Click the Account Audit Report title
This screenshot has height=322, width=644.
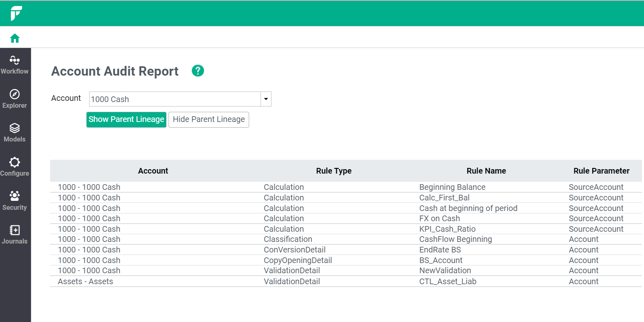pos(115,71)
